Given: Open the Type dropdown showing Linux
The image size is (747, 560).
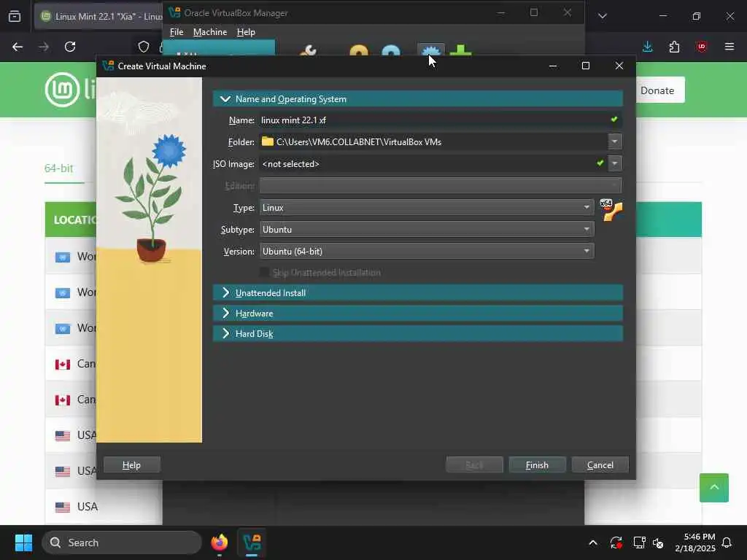Looking at the screenshot, I should 426,208.
